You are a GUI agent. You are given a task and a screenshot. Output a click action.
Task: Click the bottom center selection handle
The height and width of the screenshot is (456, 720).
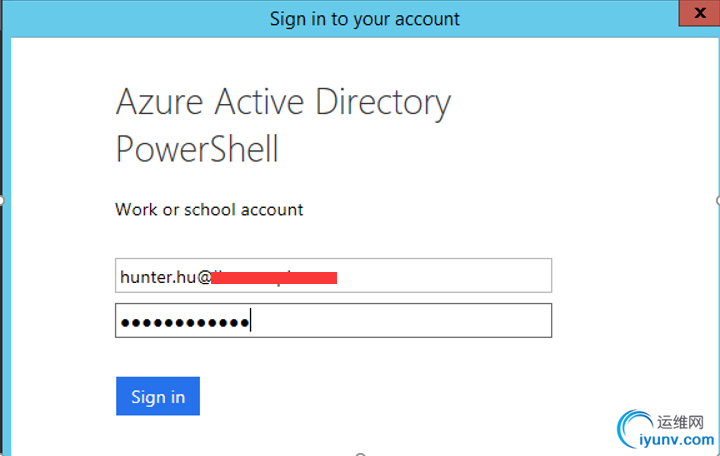pos(361,454)
